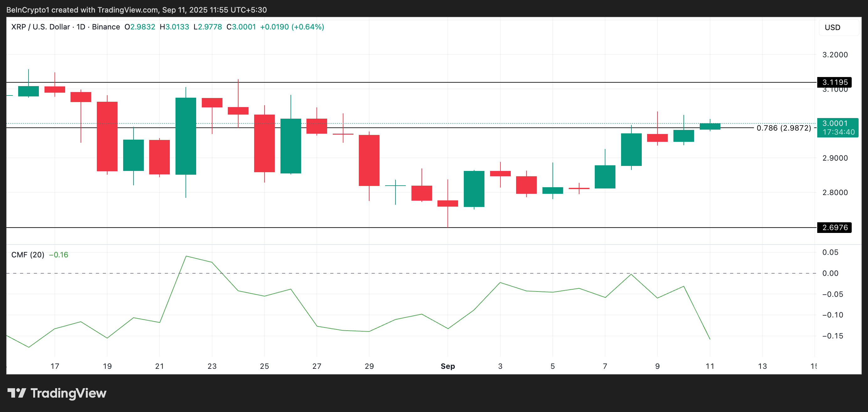Select the latest green candle on Sep 11
The image size is (868, 412).
click(x=710, y=126)
